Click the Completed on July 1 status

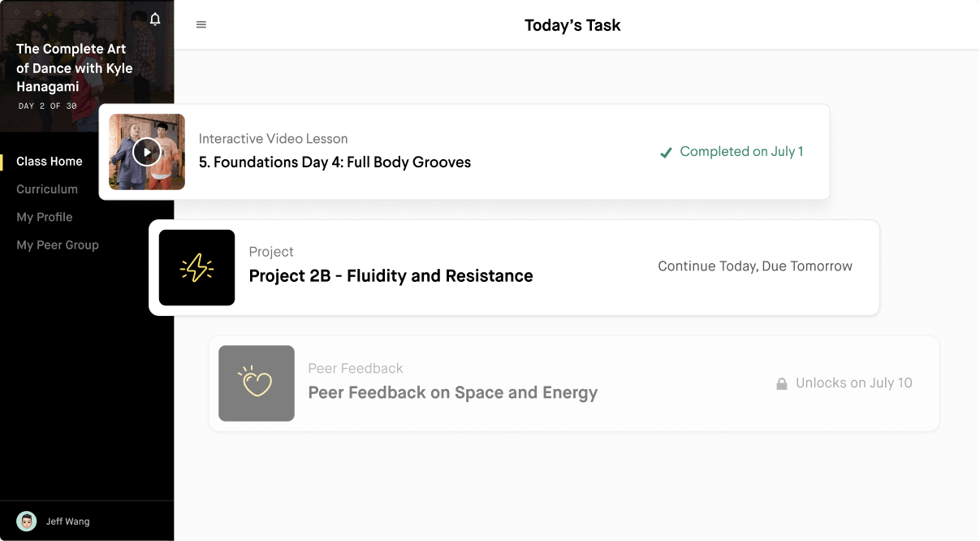click(x=741, y=152)
